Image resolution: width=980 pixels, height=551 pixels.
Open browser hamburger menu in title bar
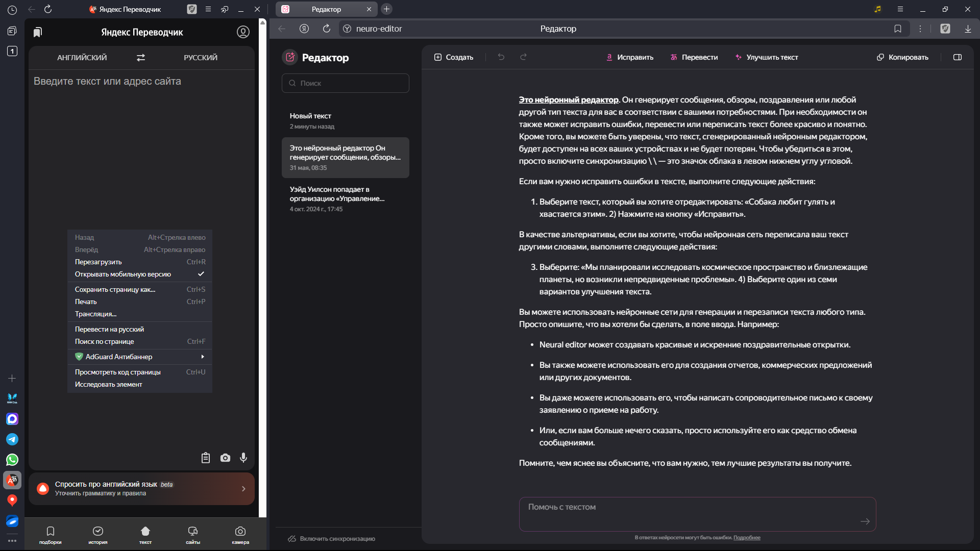[x=900, y=9]
